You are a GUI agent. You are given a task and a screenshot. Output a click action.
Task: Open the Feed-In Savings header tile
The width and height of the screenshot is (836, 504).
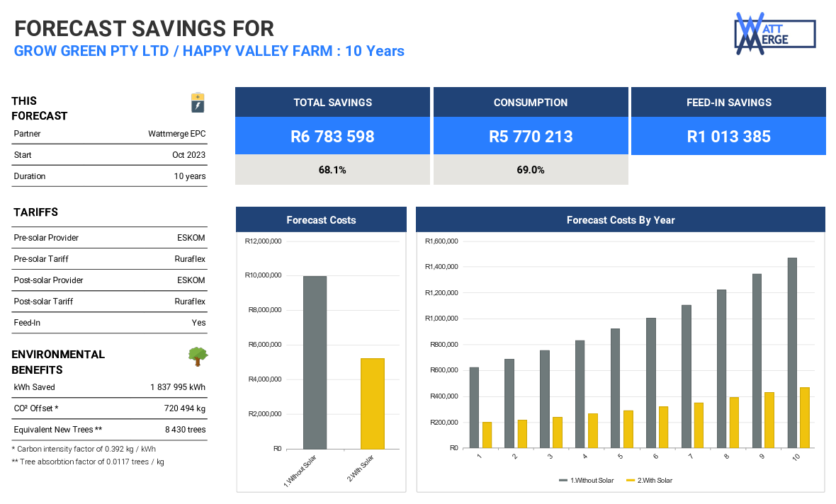coord(728,103)
